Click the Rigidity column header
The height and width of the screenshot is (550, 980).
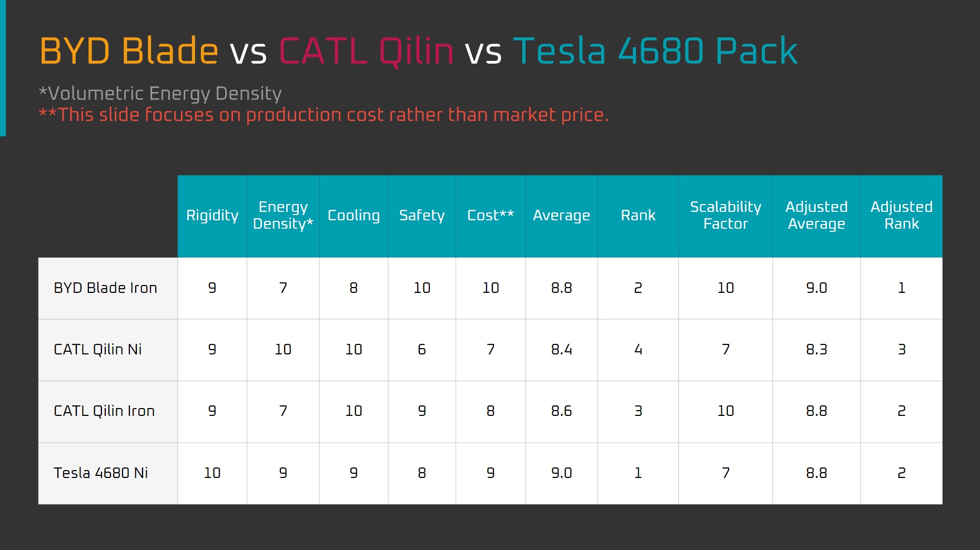coord(212,216)
